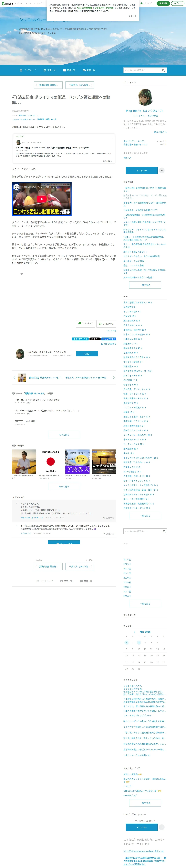Post to X using ポスト button
186x868 pixels.
point(95,339)
